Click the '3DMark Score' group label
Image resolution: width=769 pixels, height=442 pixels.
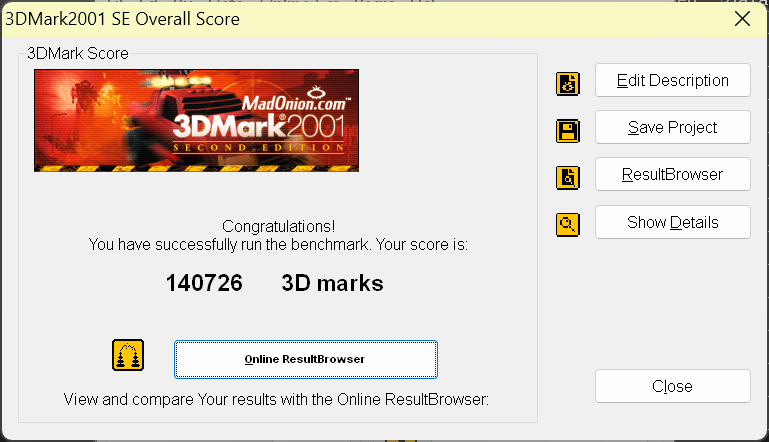(x=78, y=53)
